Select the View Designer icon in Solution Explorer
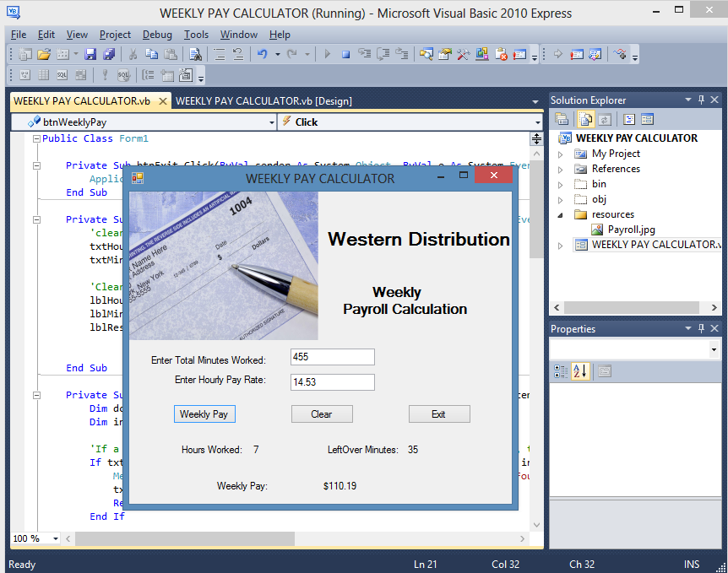 [x=649, y=120]
